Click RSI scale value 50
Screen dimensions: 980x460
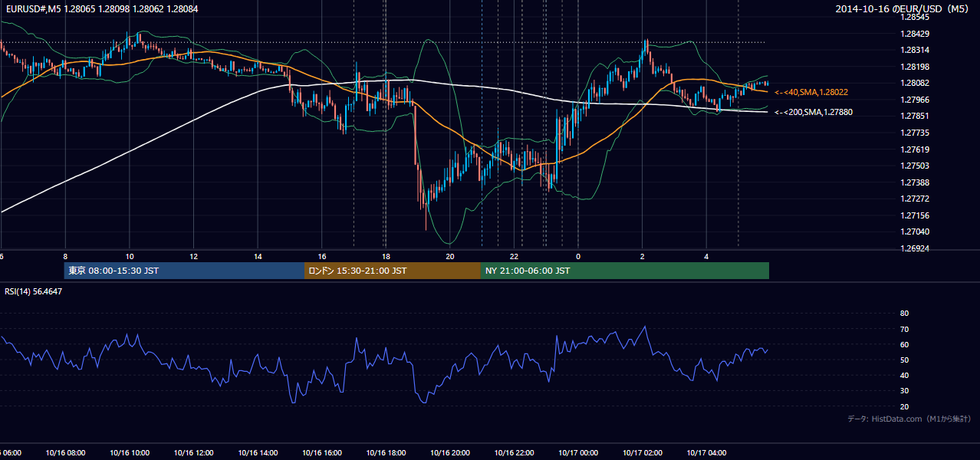(904, 360)
